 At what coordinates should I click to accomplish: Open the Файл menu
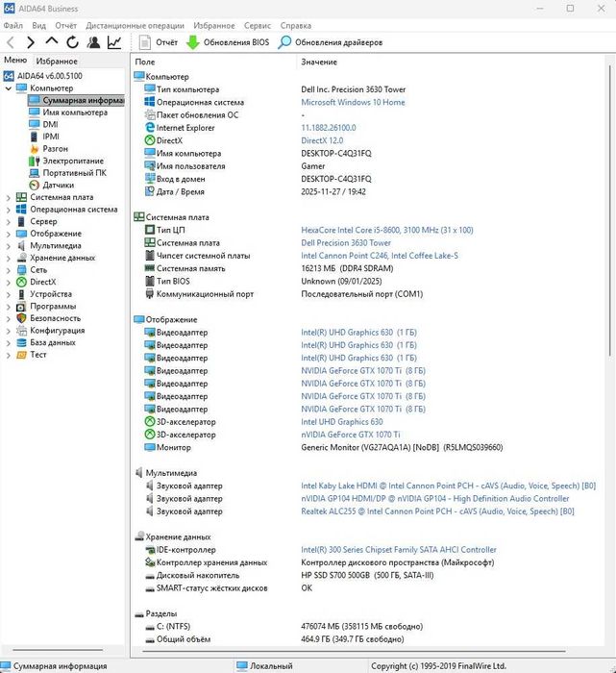tap(12, 25)
